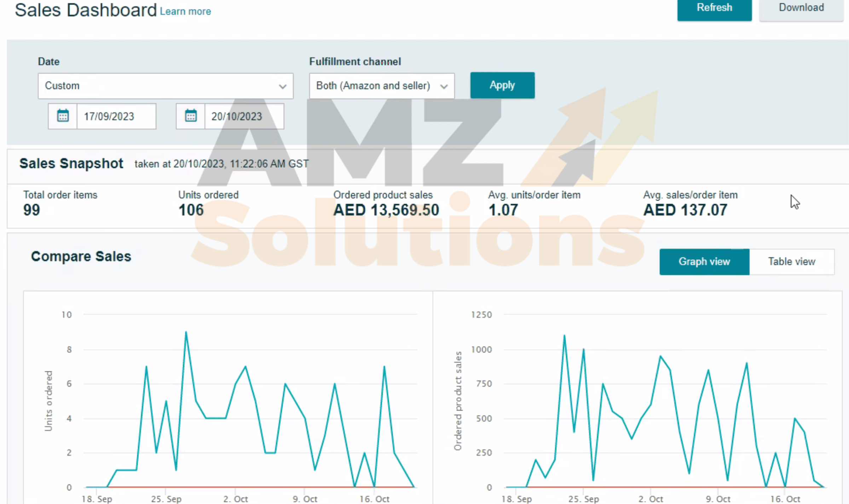This screenshot has height=504, width=849.
Task: Click the Avg. sales/order item AED 137.07 value
Action: point(685,210)
